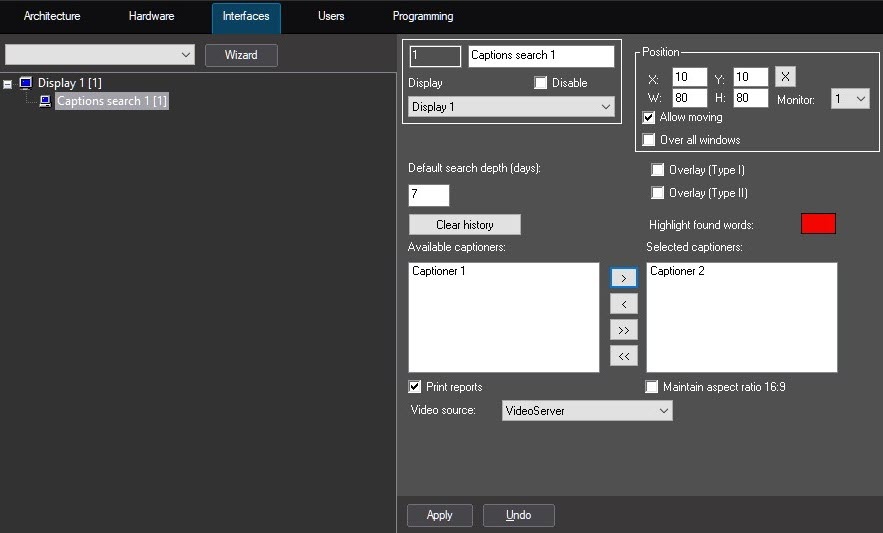The height and width of the screenshot is (533, 883).
Task: Click the Captions search 1 tree icon
Action: point(45,101)
